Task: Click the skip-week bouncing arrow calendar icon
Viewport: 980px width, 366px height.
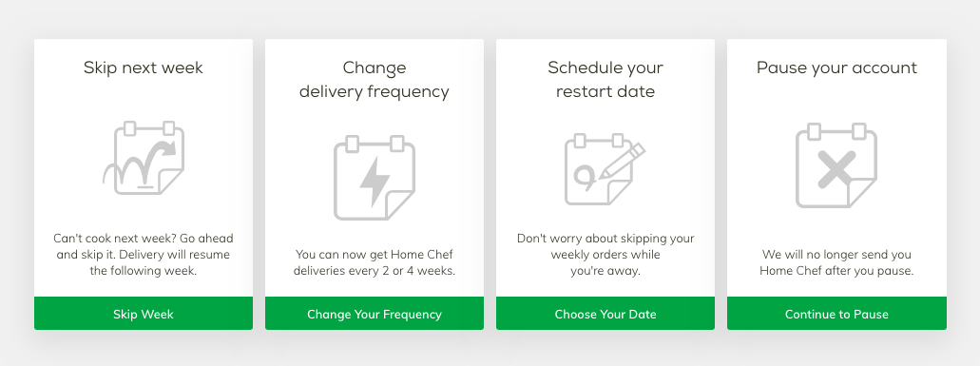Action: click(x=144, y=158)
